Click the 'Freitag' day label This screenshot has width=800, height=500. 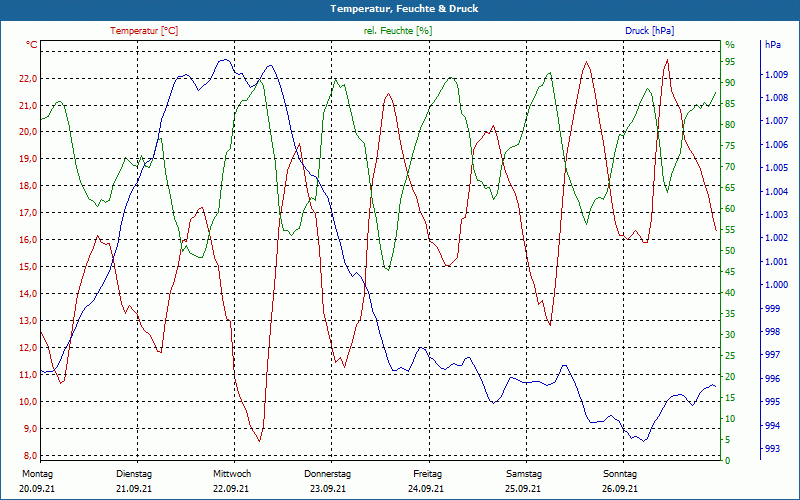(428, 473)
